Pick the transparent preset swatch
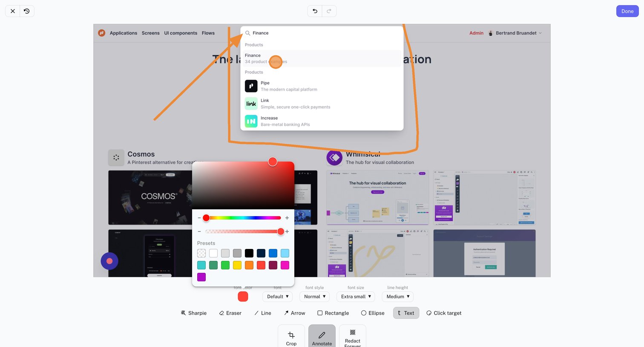This screenshot has width=644, height=347. [x=201, y=253]
